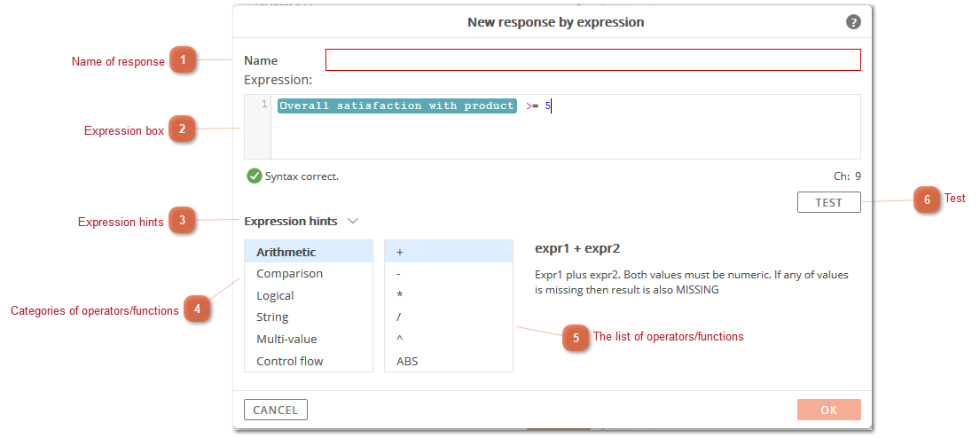Click the OK button

tap(828, 410)
